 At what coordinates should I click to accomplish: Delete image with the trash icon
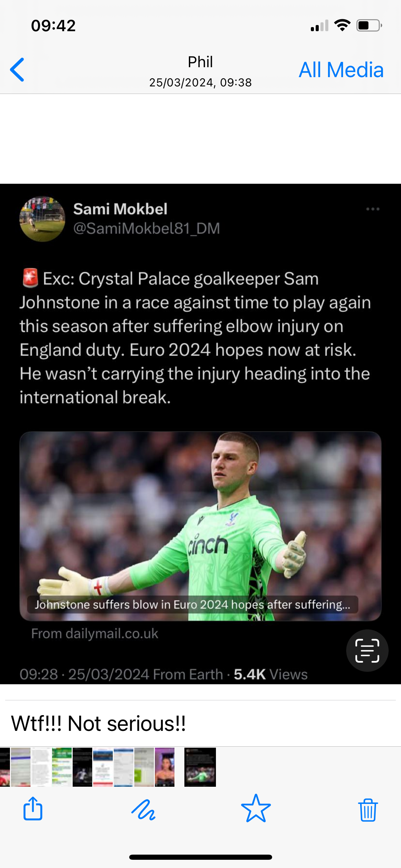pos(368,810)
